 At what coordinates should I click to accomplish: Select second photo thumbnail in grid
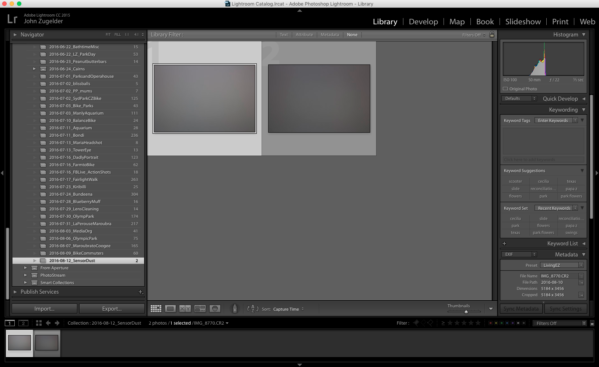(x=319, y=99)
